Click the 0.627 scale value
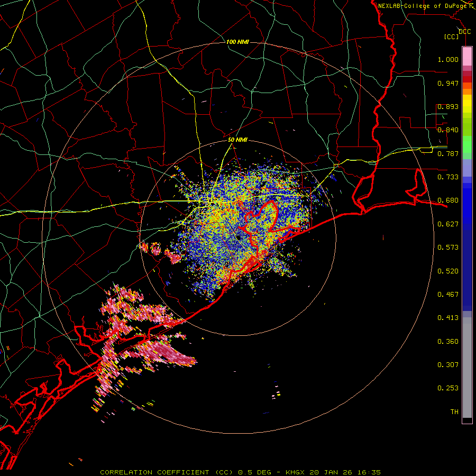The image size is (476, 476). (448, 224)
